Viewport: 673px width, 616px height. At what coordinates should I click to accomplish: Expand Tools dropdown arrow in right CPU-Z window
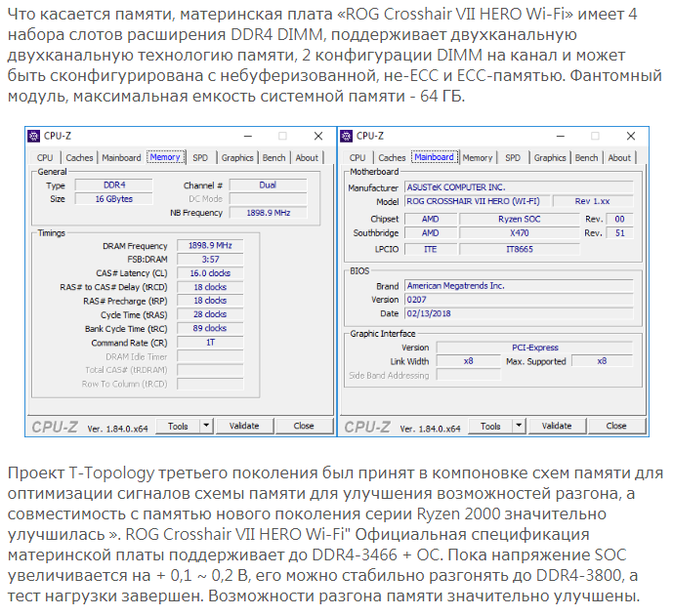519,426
